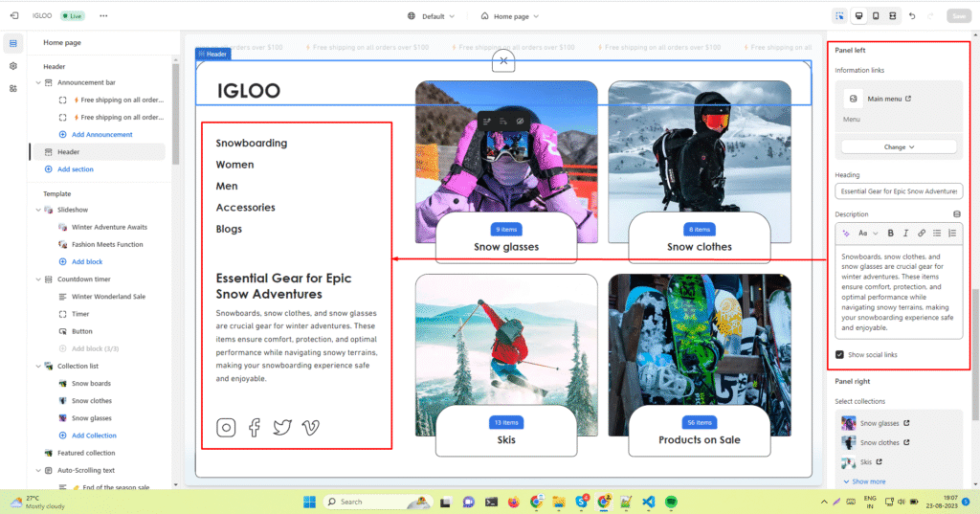Open the app embeds sidebar icon

click(x=13, y=88)
